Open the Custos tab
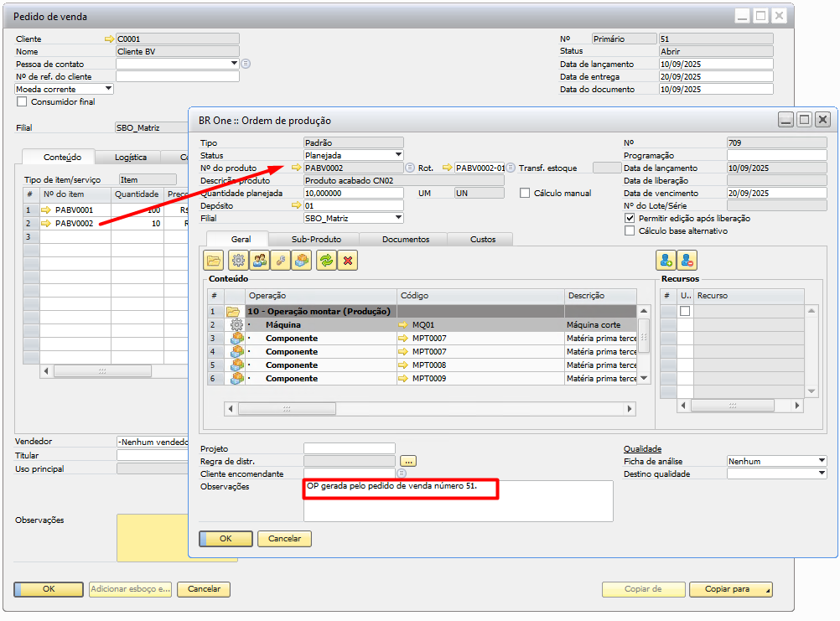This screenshot has height=621, width=840. [x=482, y=240]
